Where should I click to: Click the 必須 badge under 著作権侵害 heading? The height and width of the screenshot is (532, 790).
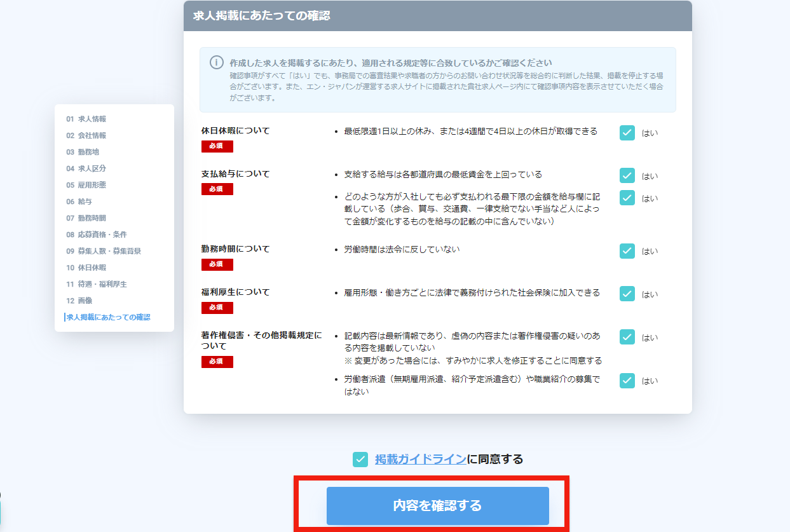pos(217,362)
